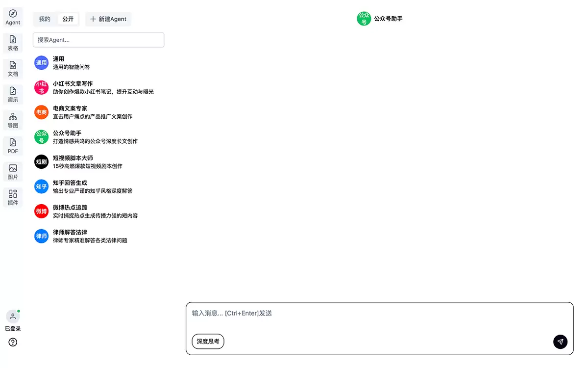Screen dimensions: 588x368
Task: Open the Agent compass icon in sidebar
Action: pos(13,17)
